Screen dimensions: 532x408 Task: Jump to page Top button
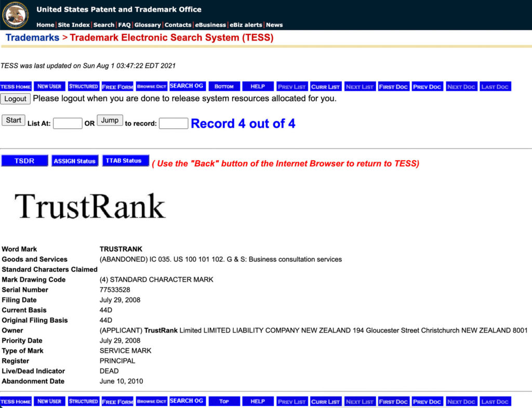click(224, 402)
